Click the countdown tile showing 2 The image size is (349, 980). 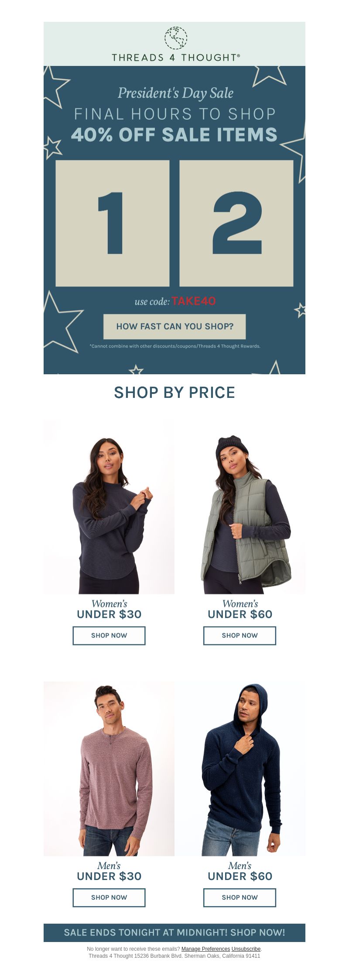(x=236, y=223)
